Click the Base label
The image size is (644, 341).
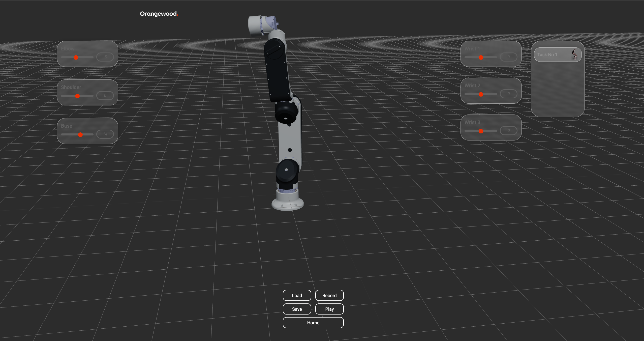(67, 126)
